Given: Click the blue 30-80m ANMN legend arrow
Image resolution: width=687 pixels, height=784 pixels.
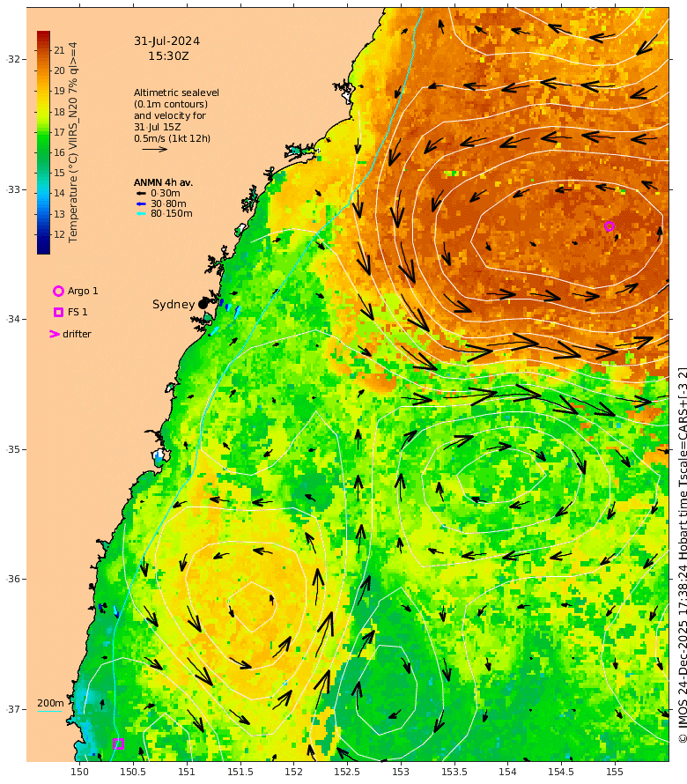Looking at the screenshot, I should (141, 203).
